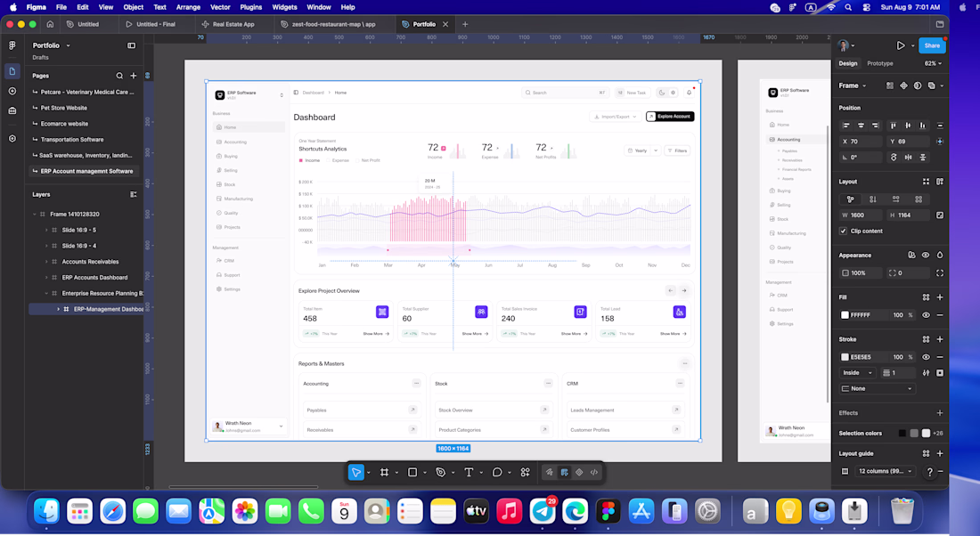
Task: Click the E5E5E5 stroke color swatch
Action: point(845,357)
